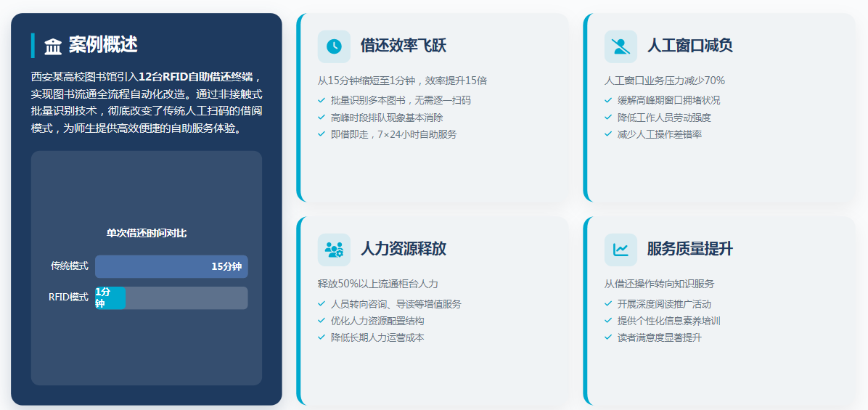This screenshot has width=868, height=410.
Task: Click the crossed-out user icon beside 人工窗口减负
Action: (x=621, y=46)
